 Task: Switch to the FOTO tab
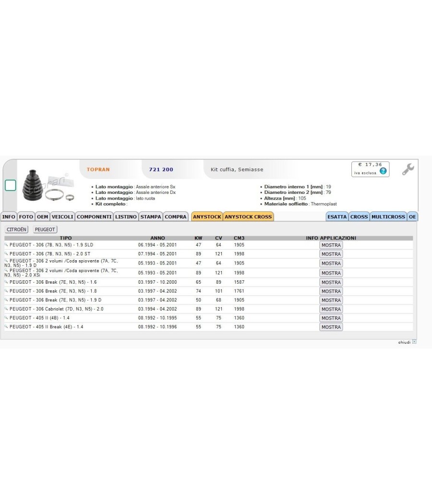pyautogui.click(x=26, y=216)
